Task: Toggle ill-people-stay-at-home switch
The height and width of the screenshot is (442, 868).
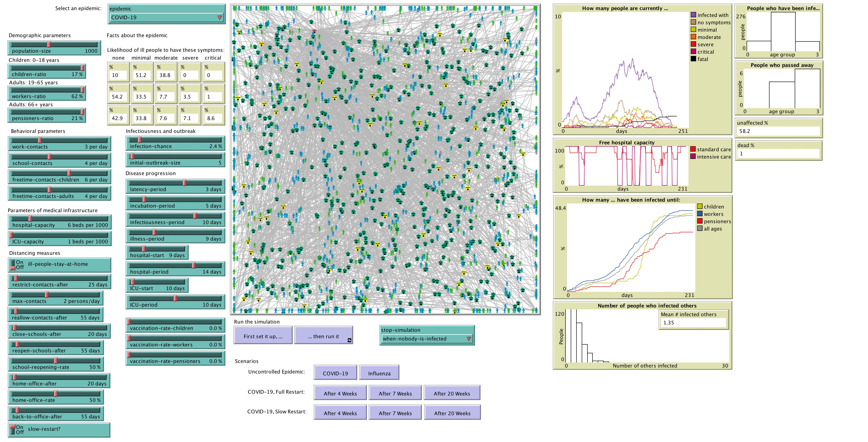Action: 13,265
